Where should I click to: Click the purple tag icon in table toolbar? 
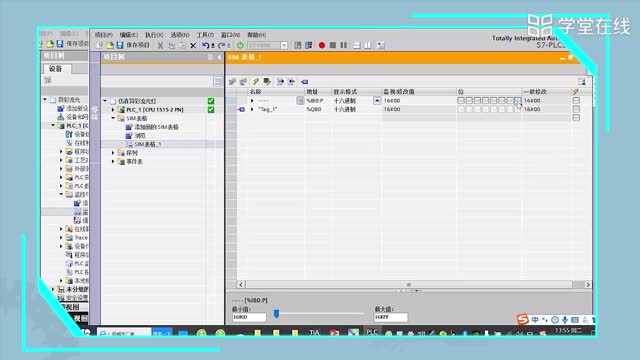[304, 82]
